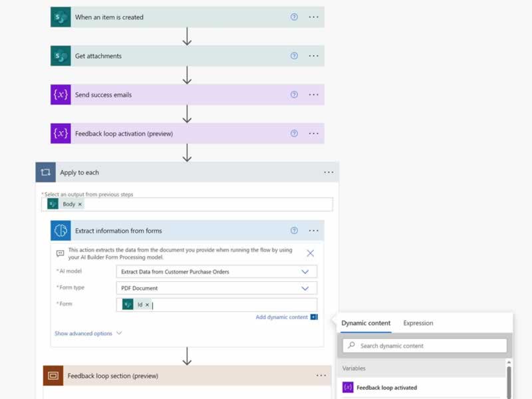Open the Form type dropdown

305,289
